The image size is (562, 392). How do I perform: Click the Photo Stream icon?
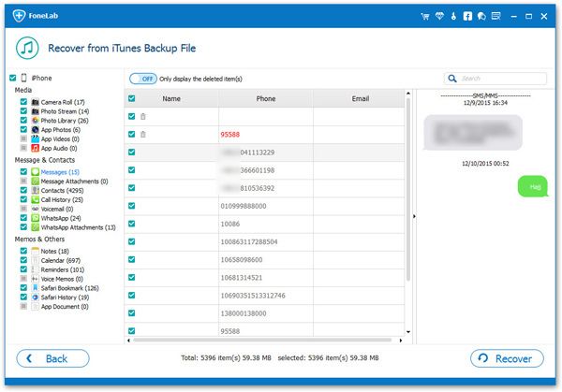(36, 111)
